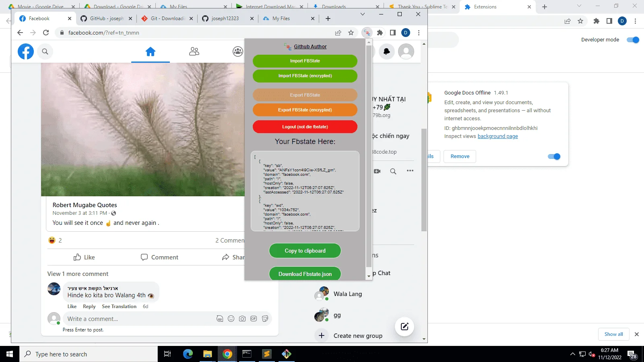Open chat with Wala Lang
The image size is (644, 362).
[348, 294]
